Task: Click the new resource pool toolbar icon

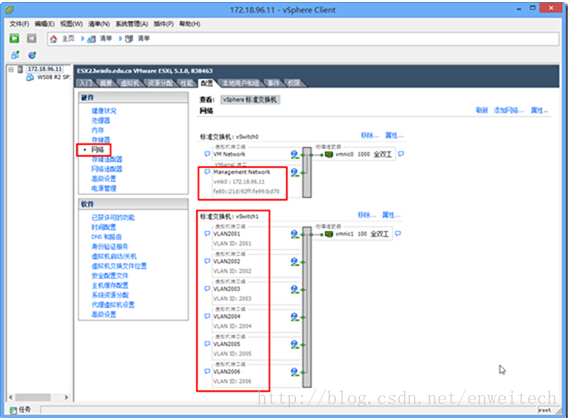Action: pyautogui.click(x=32, y=55)
